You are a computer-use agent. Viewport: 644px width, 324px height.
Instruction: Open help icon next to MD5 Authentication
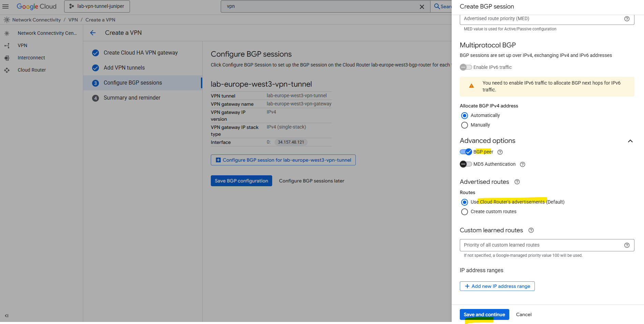click(x=523, y=164)
